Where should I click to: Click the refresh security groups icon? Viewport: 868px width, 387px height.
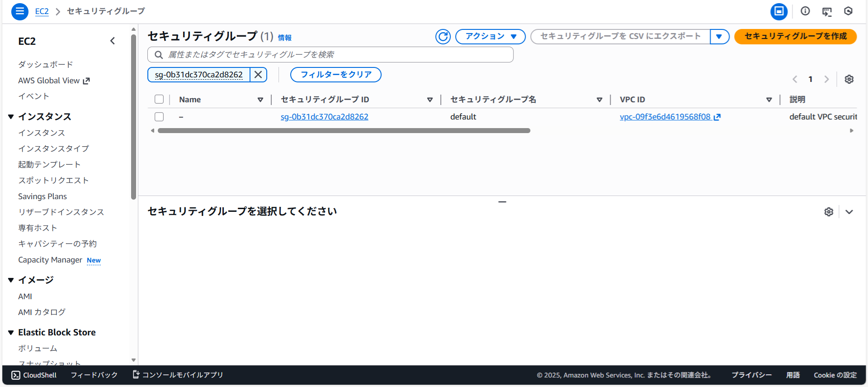[443, 37]
